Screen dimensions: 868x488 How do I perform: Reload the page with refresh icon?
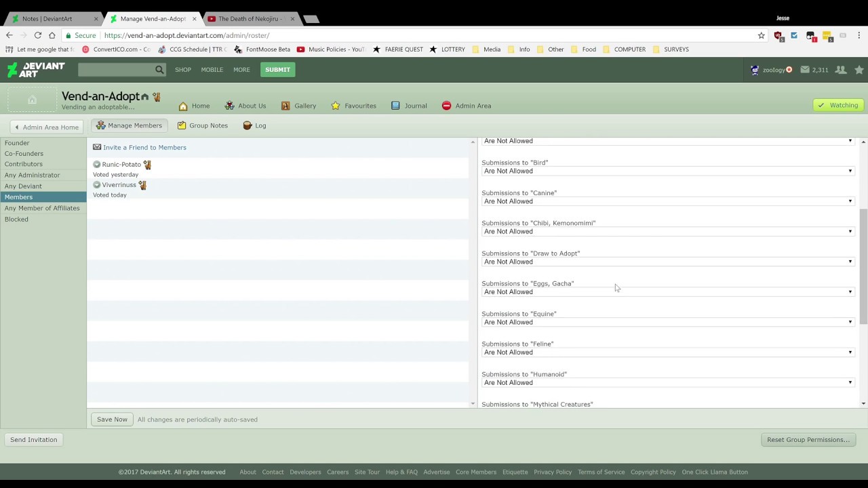coord(38,35)
